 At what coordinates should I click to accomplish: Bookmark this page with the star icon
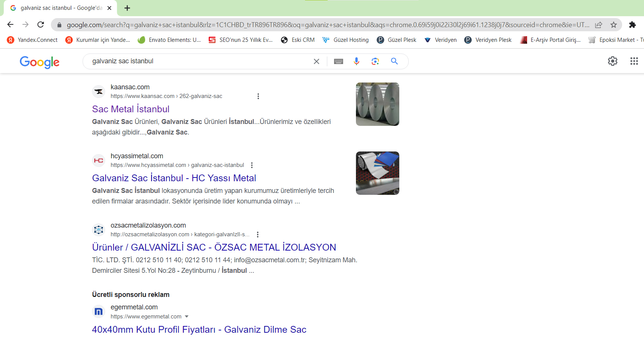coord(613,25)
